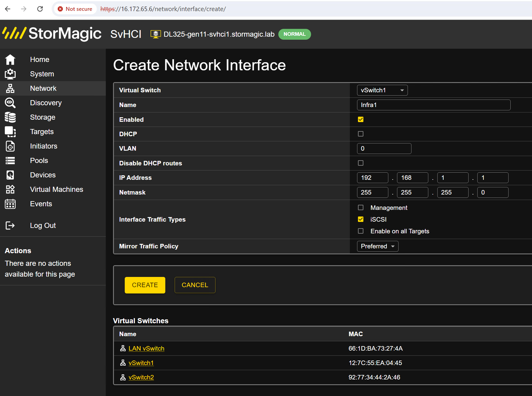Click the IP Address fourth octet field
The height and width of the screenshot is (396, 532).
(x=493, y=178)
